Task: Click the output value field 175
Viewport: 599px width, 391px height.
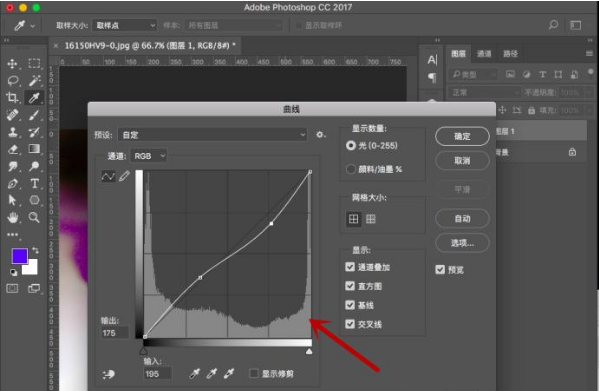Action: pos(115,333)
